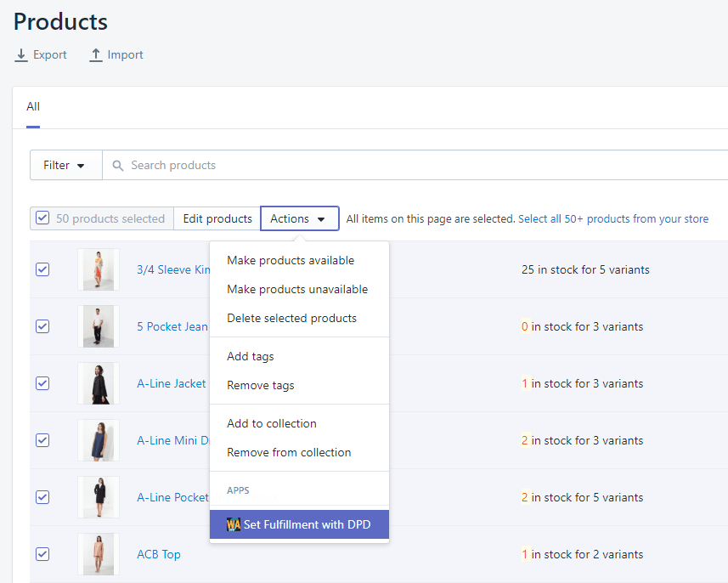This screenshot has height=583, width=728.
Task: Open the 3/4 Sleeve product link
Action: (173, 270)
